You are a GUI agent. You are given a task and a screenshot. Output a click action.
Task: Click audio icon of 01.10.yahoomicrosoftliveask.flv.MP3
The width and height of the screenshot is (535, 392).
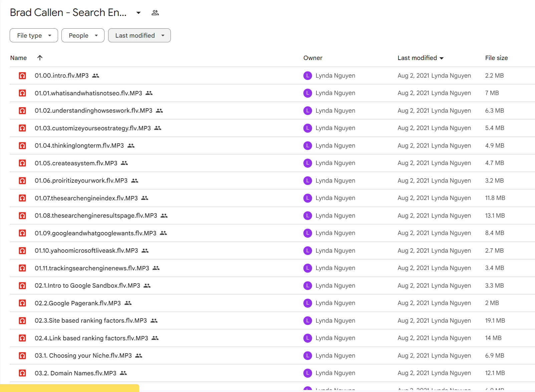pos(22,251)
